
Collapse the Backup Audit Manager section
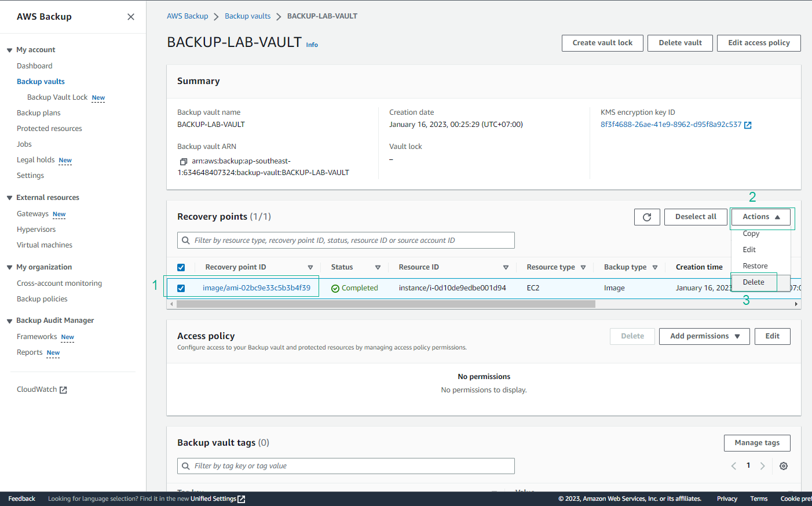click(10, 321)
